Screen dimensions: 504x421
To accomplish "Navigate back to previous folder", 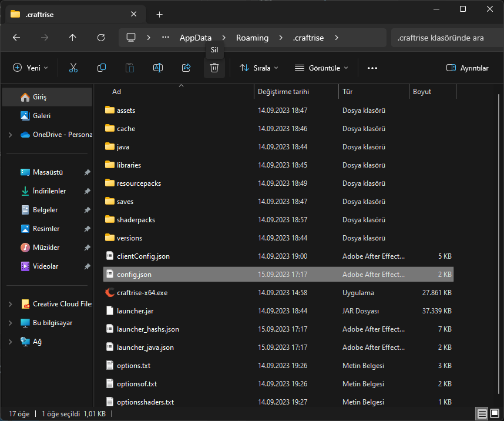I will click(x=16, y=38).
